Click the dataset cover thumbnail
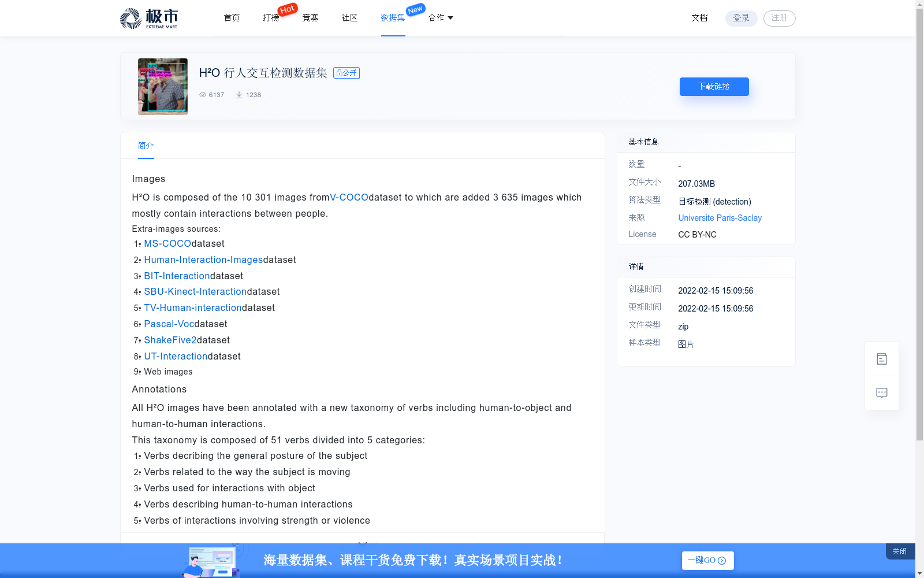The width and height of the screenshot is (924, 578). point(163,87)
